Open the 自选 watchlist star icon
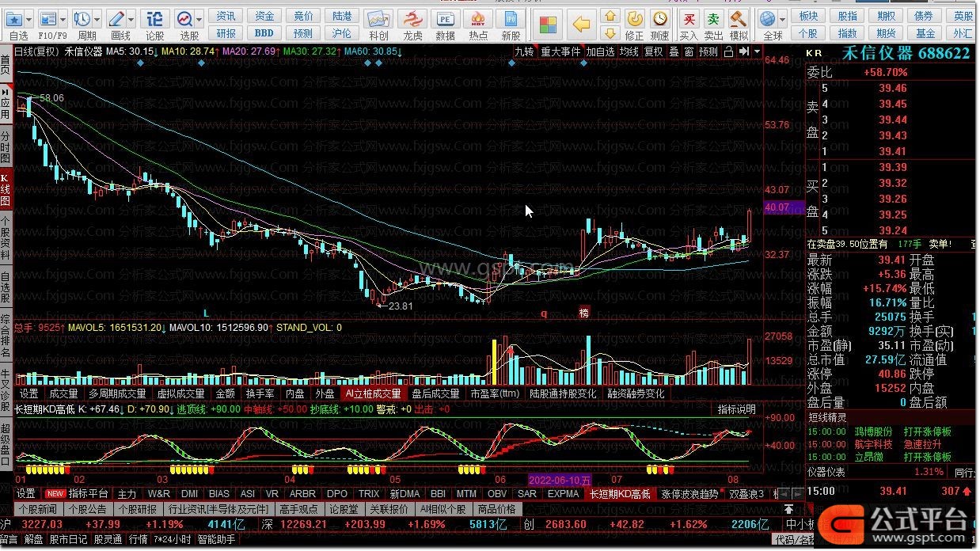This screenshot has width=980, height=551. 13,18
